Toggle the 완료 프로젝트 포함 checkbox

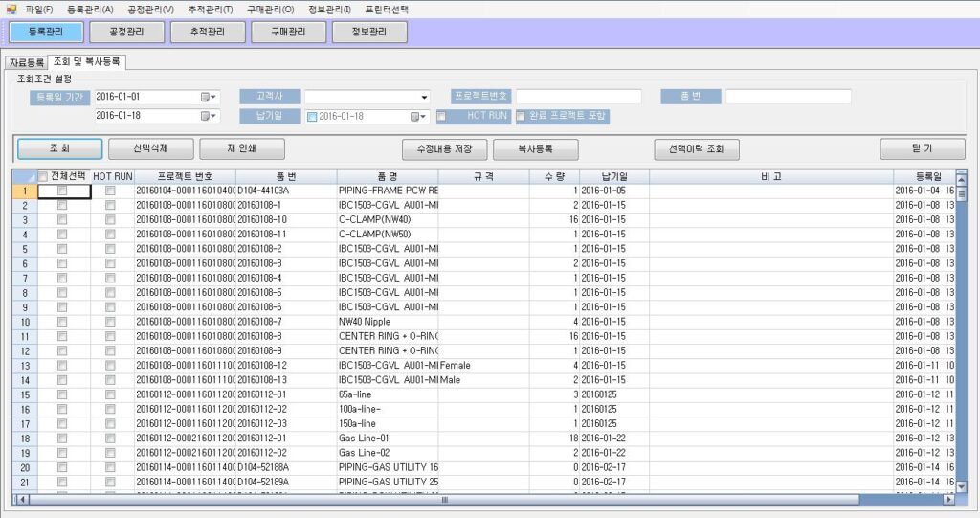(522, 117)
